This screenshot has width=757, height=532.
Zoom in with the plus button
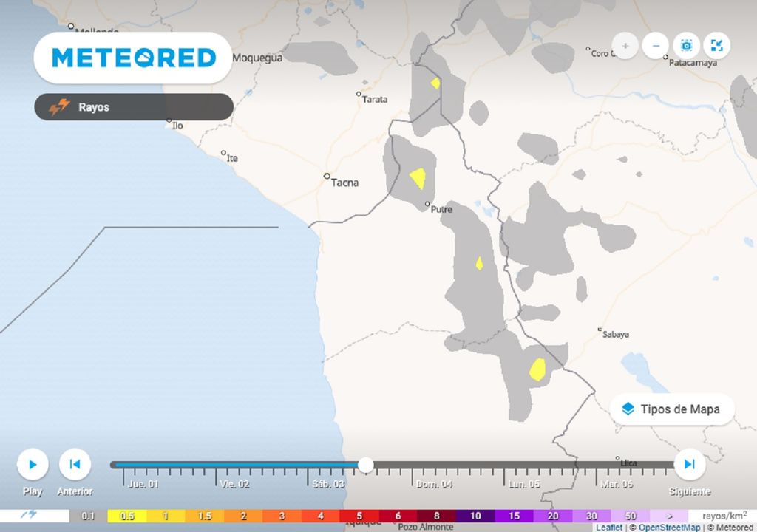pos(625,46)
